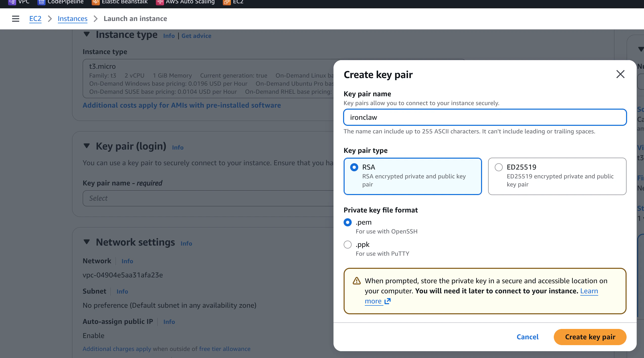The image size is (644, 358).
Task: Select ED25519 key pair type
Action: click(x=498, y=167)
